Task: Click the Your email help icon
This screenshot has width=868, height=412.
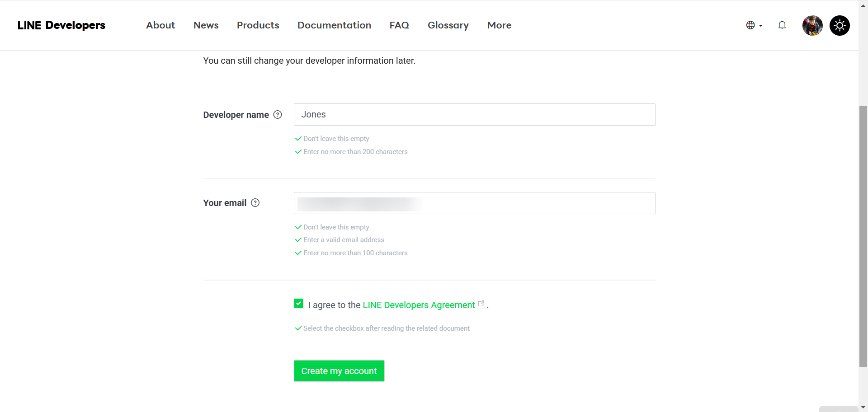Action: (x=255, y=203)
